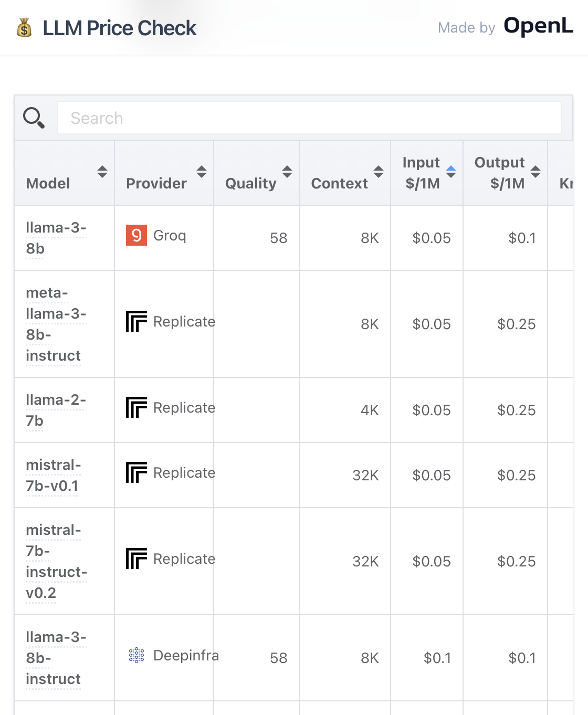The width and height of the screenshot is (588, 715).
Task: Click the Quality column header label
Action: 250,183
